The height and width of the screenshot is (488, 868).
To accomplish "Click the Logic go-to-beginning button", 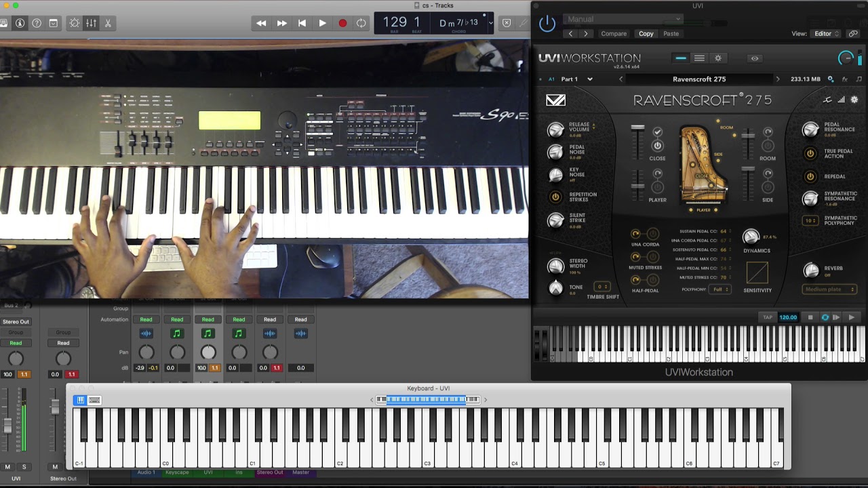I will [x=302, y=23].
